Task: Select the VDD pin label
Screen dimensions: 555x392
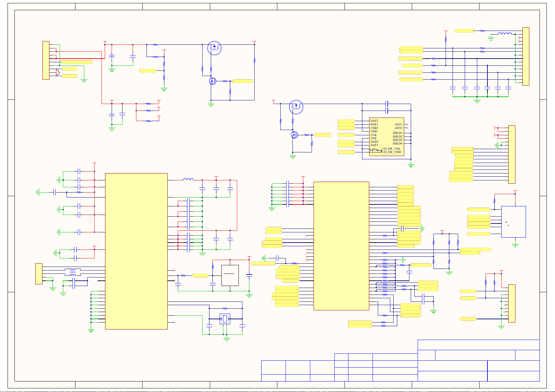Action: coord(374,131)
